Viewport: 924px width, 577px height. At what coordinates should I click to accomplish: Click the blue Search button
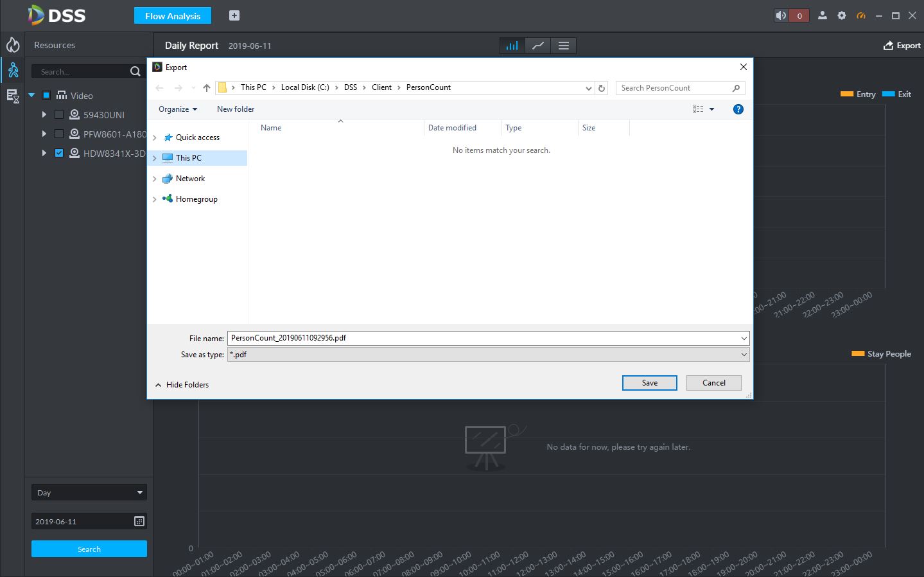click(89, 549)
